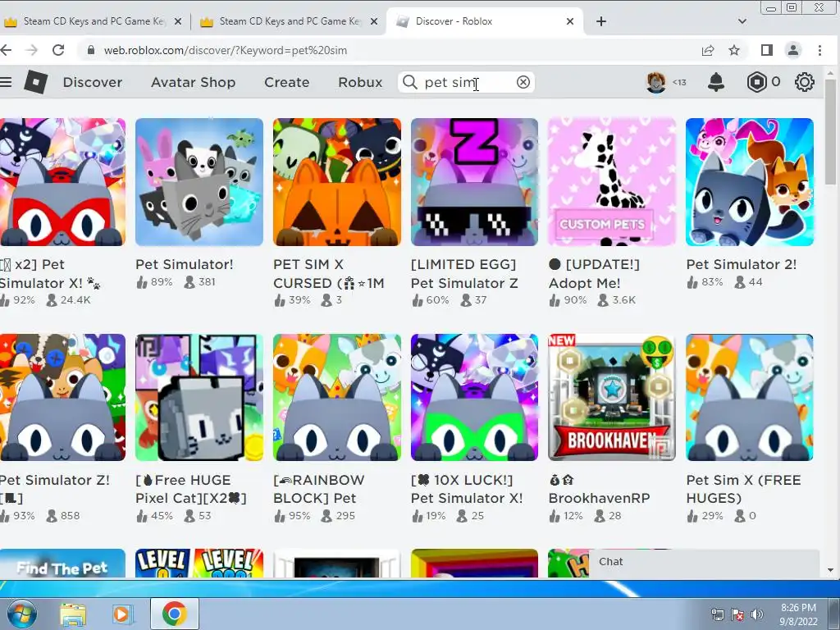840x630 pixels.
Task: Click the pet sim search box
Action: (466, 82)
